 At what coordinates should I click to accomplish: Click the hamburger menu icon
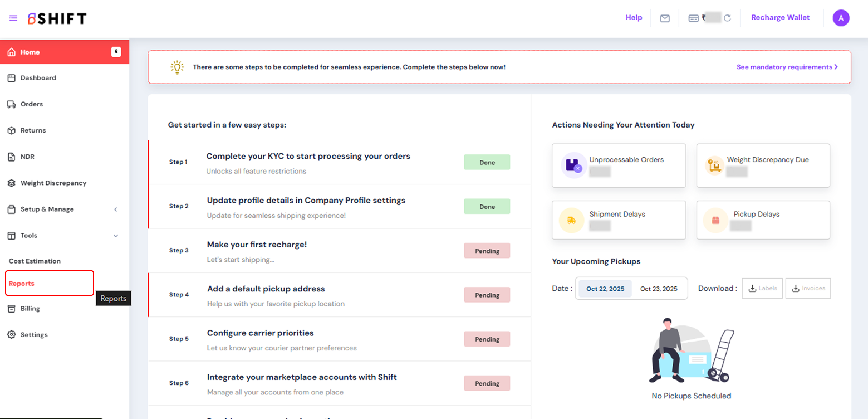click(x=13, y=18)
